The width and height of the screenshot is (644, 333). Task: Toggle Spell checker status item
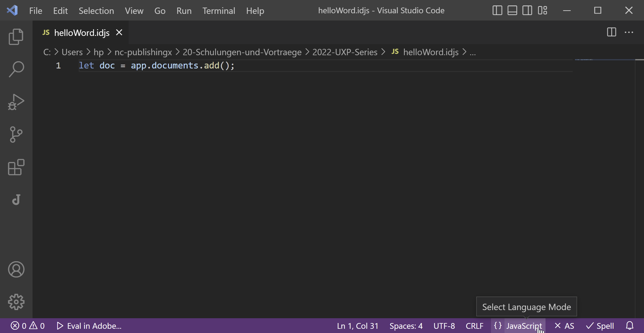point(600,326)
